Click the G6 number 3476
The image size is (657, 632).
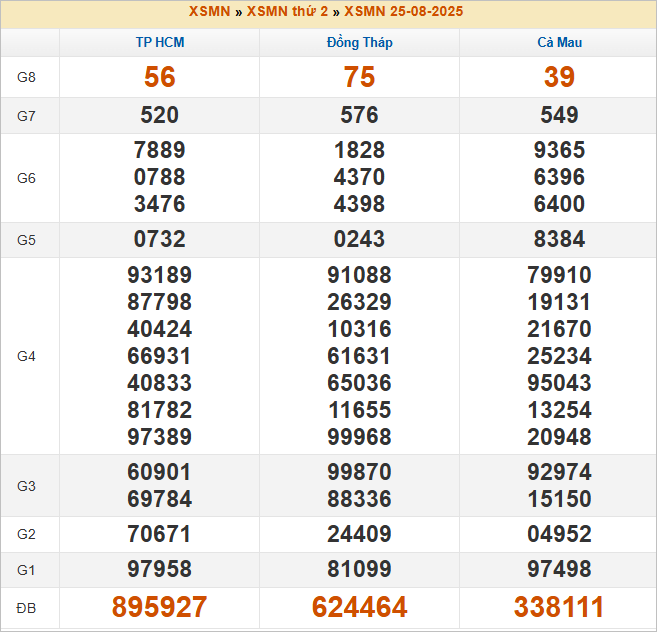160,204
